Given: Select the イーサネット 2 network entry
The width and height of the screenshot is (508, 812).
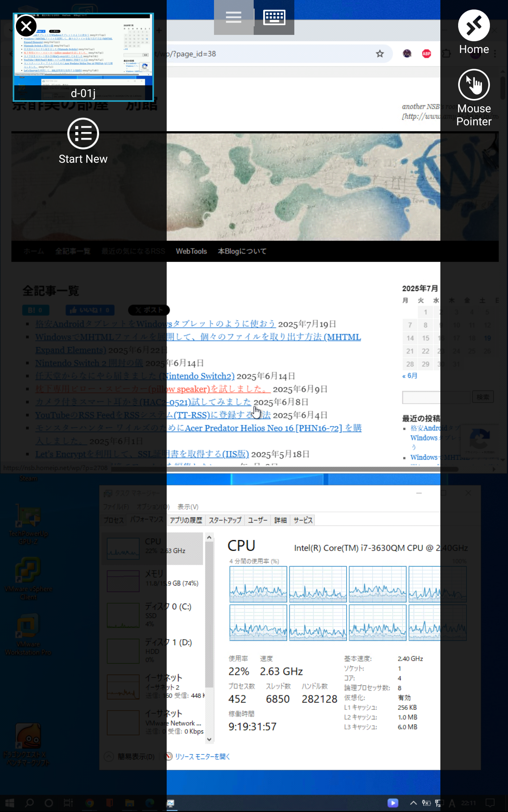Looking at the screenshot, I should 152,686.
